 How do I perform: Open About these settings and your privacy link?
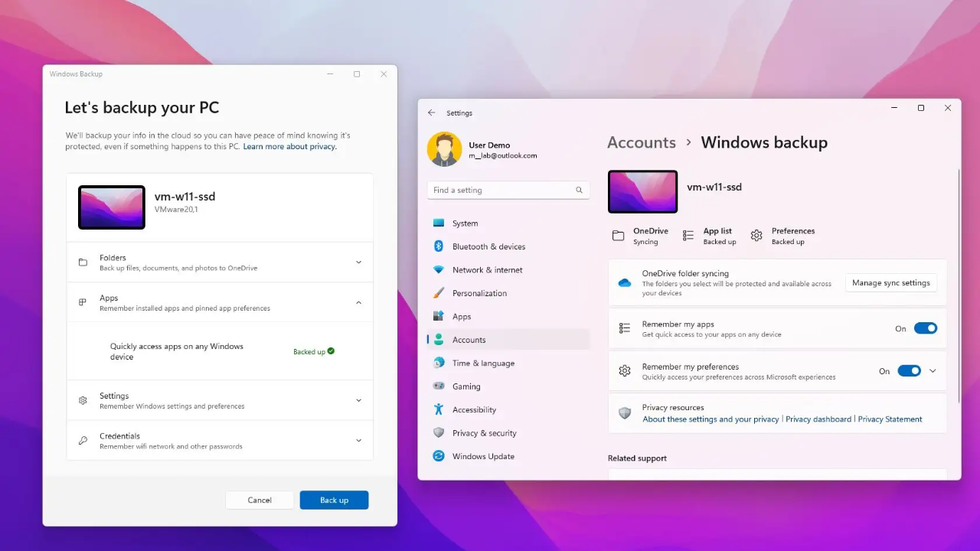710,419
